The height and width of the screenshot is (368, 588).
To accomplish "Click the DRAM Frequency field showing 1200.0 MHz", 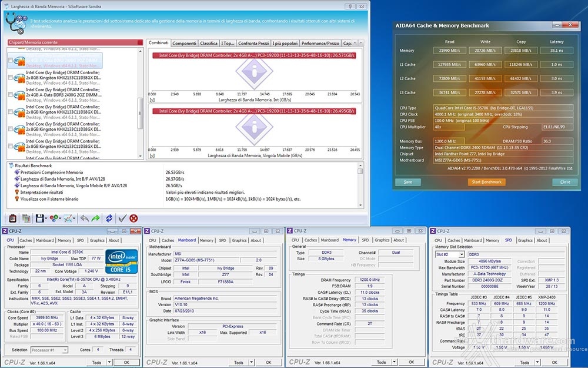I will [x=369, y=280].
